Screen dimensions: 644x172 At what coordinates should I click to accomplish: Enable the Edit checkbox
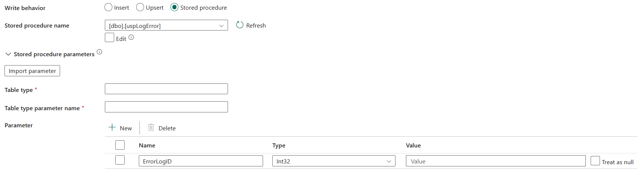coord(109,38)
